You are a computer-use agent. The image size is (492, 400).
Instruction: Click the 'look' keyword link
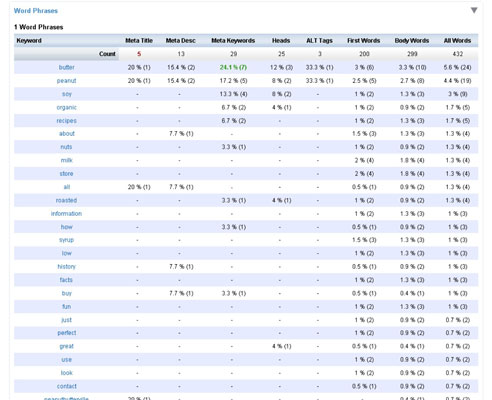(67, 373)
